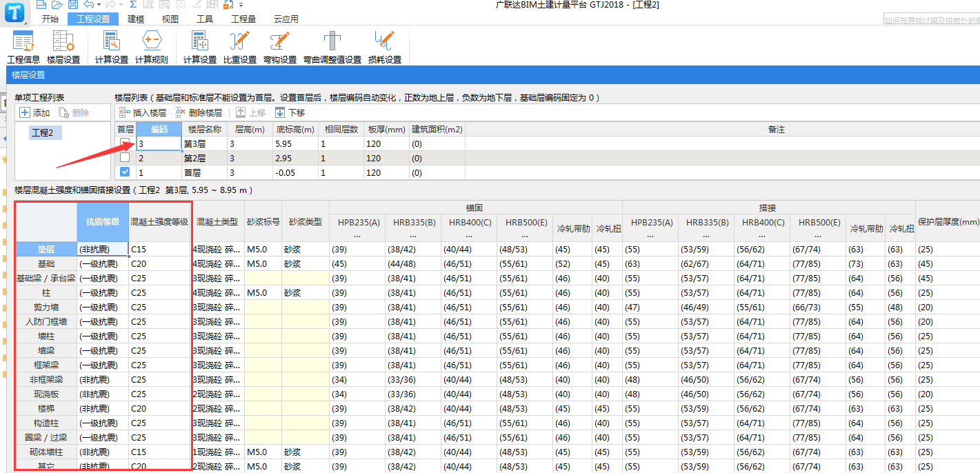Image resolution: width=980 pixels, height=473 pixels.
Task: Select the 剪力墙 row header
Action: coord(46,307)
